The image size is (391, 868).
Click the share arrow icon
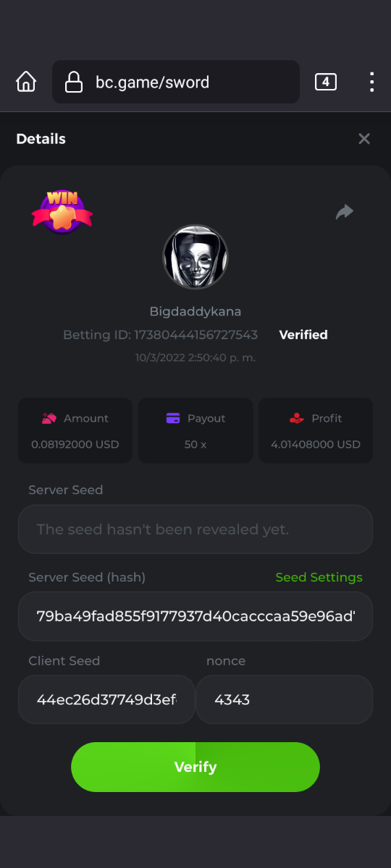[x=345, y=212]
